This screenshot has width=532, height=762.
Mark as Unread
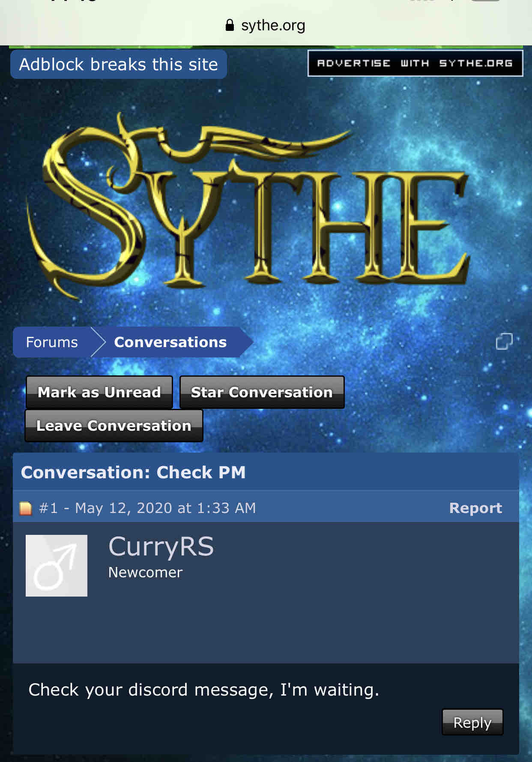point(99,392)
